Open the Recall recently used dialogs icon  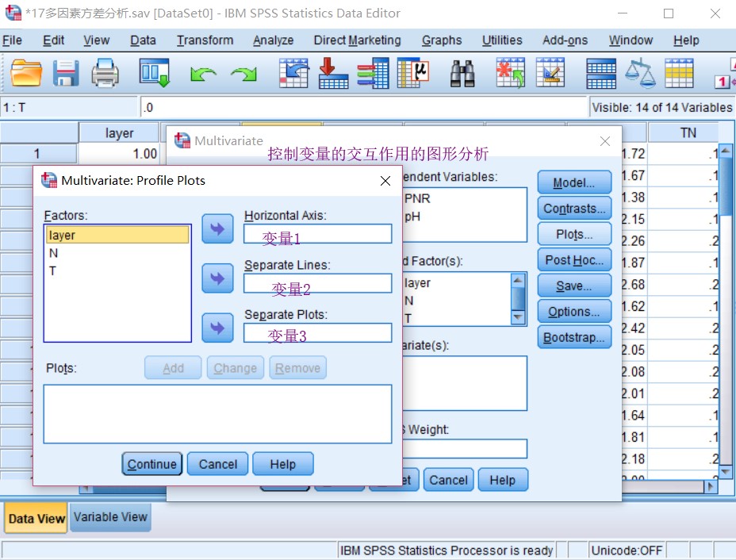[155, 73]
